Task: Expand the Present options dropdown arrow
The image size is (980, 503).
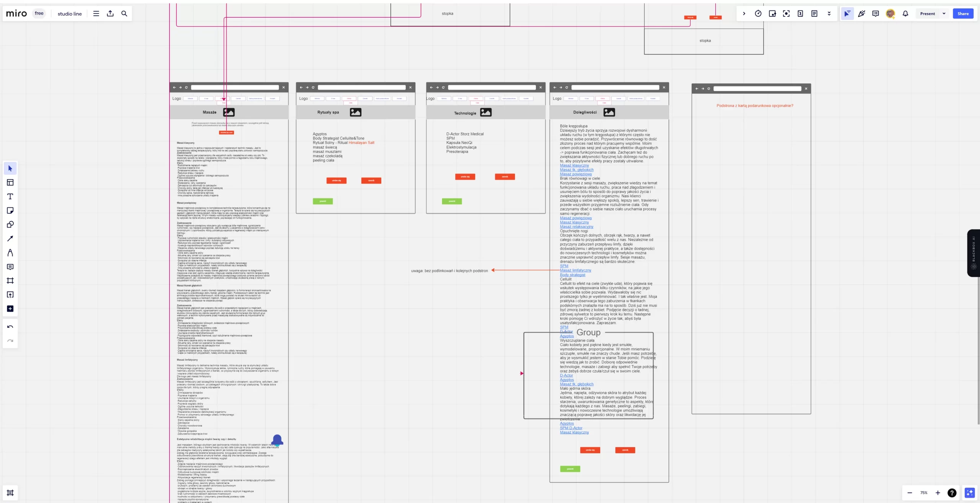Action: (944, 13)
